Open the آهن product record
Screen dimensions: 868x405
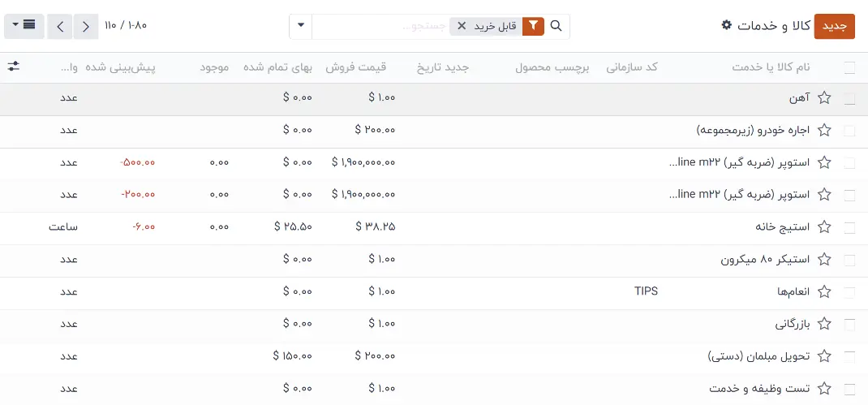(799, 99)
